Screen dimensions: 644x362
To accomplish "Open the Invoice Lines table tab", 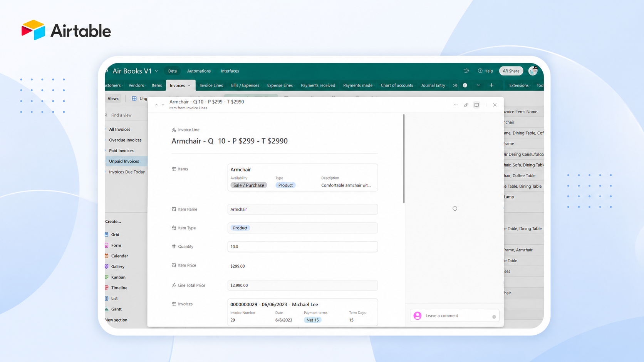I will coord(211,85).
